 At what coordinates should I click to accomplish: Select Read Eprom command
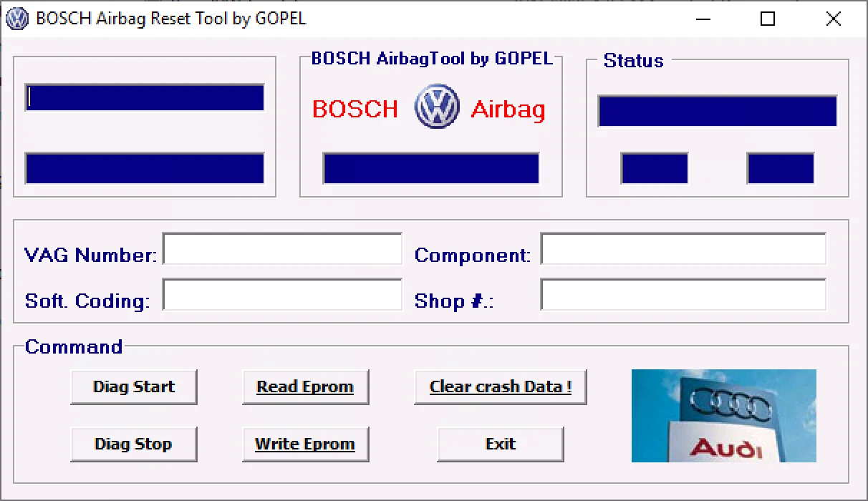(306, 386)
